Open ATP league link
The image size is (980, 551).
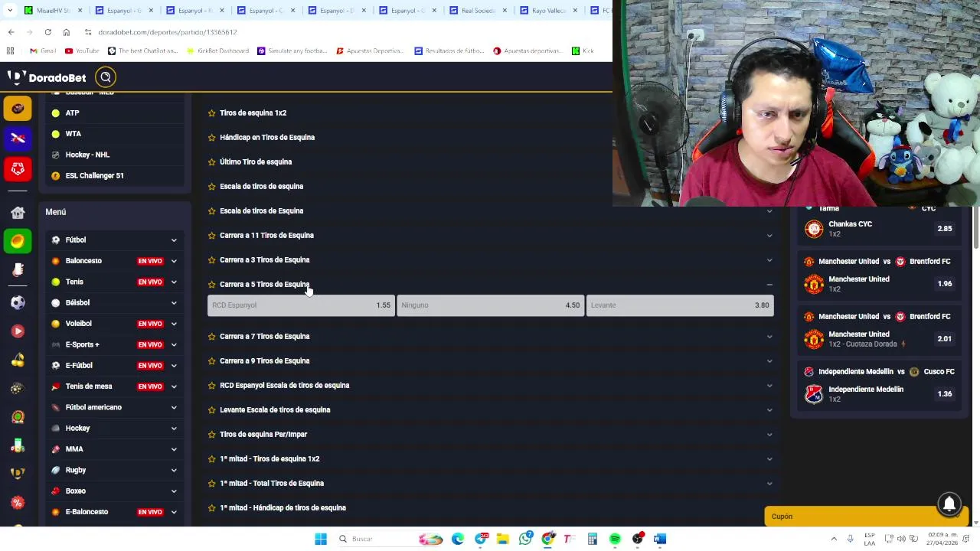coord(72,113)
